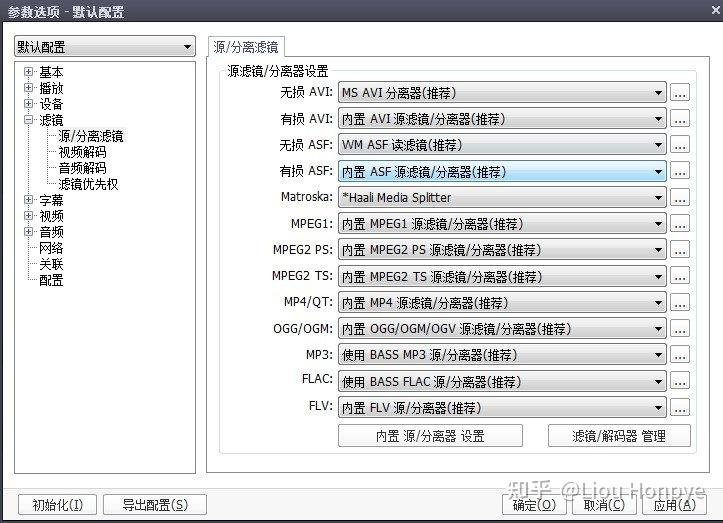
Task: Close the 参数选项 dialog window
Action: pos(716,9)
